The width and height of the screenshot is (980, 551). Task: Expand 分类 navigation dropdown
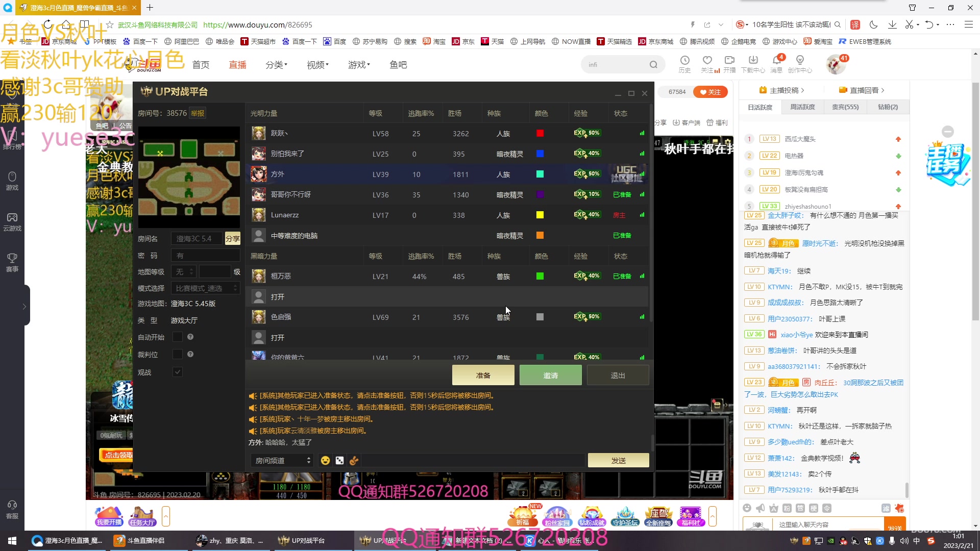[x=276, y=65]
